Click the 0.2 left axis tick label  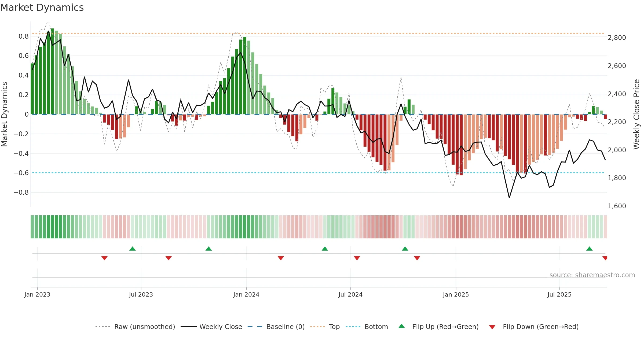(x=24, y=95)
